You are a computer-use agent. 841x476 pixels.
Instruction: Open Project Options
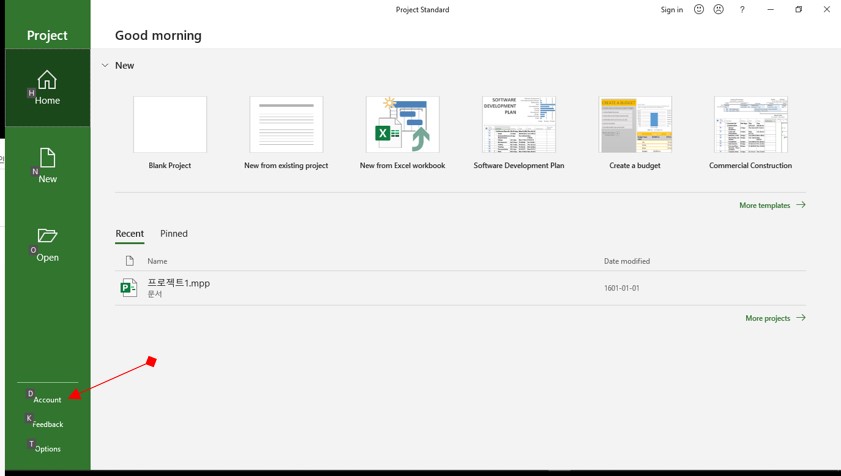point(48,449)
